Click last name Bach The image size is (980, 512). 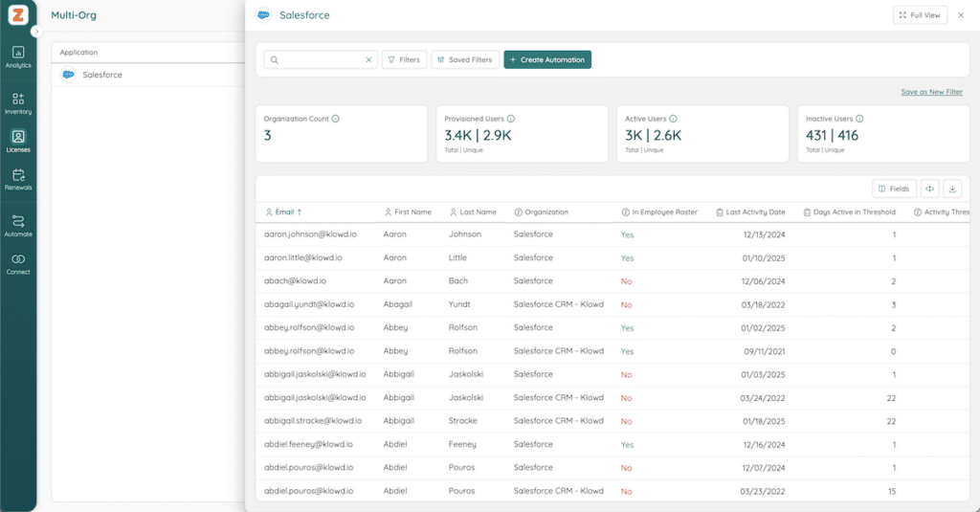458,280
